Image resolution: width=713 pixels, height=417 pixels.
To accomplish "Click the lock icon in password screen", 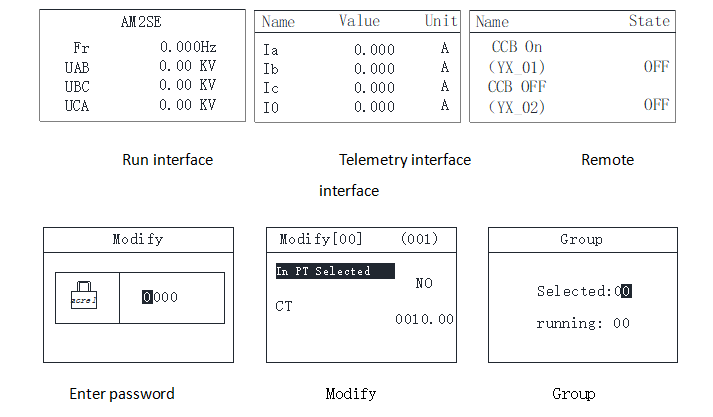I will coord(86,297).
